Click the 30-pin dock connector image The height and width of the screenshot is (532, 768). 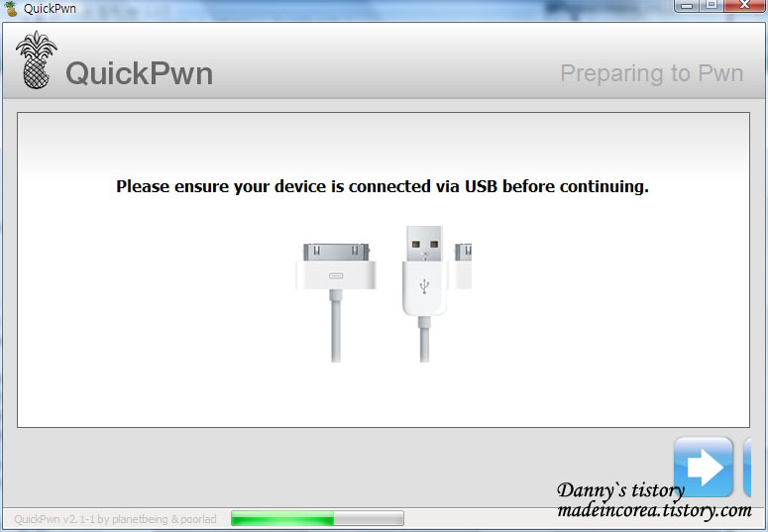tap(336, 303)
